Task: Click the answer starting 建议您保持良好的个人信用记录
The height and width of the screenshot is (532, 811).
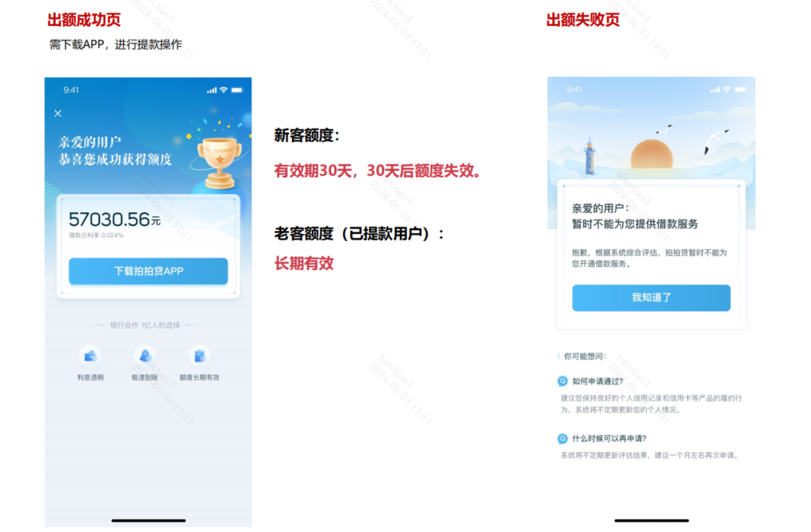Action: 651,404
